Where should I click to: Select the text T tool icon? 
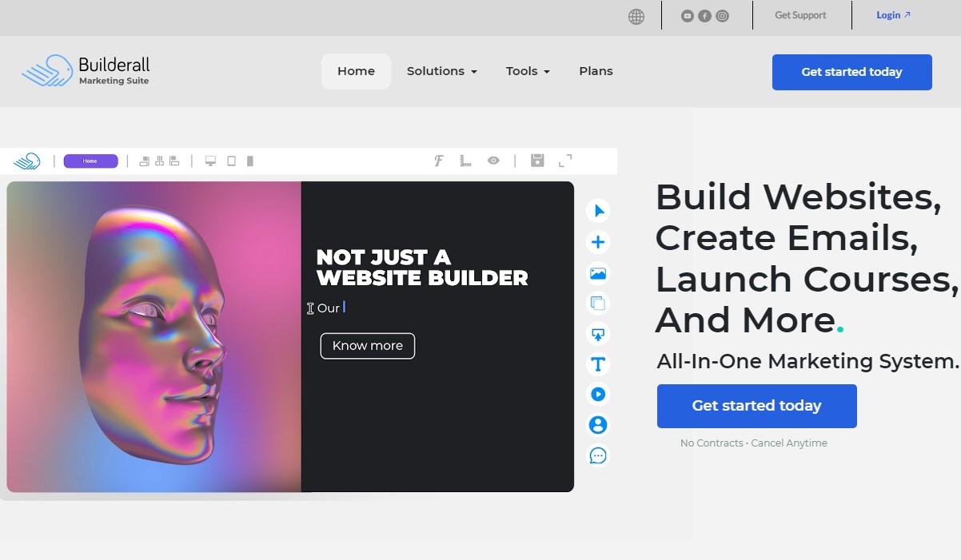pos(598,364)
